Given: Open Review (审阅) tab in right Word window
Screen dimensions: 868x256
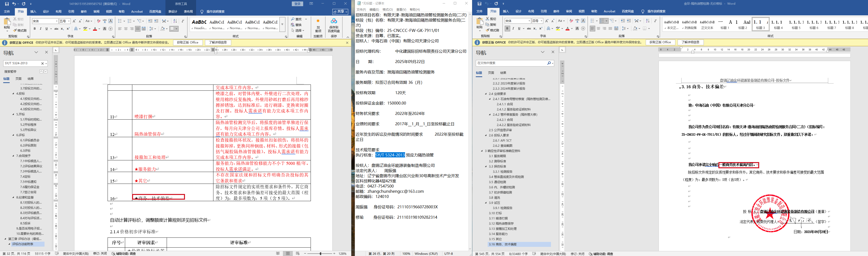Looking at the screenshot, I should pyautogui.click(x=569, y=11).
